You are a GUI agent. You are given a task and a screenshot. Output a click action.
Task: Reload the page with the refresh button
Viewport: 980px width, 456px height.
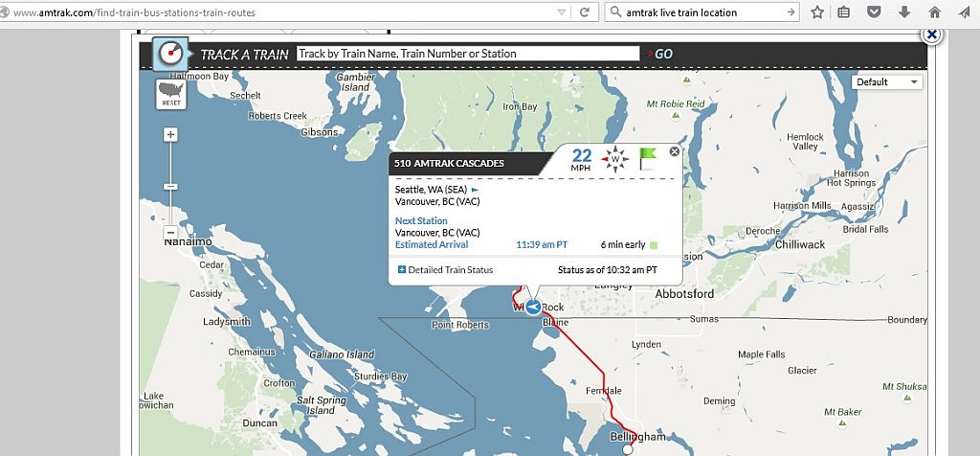pyautogui.click(x=584, y=12)
